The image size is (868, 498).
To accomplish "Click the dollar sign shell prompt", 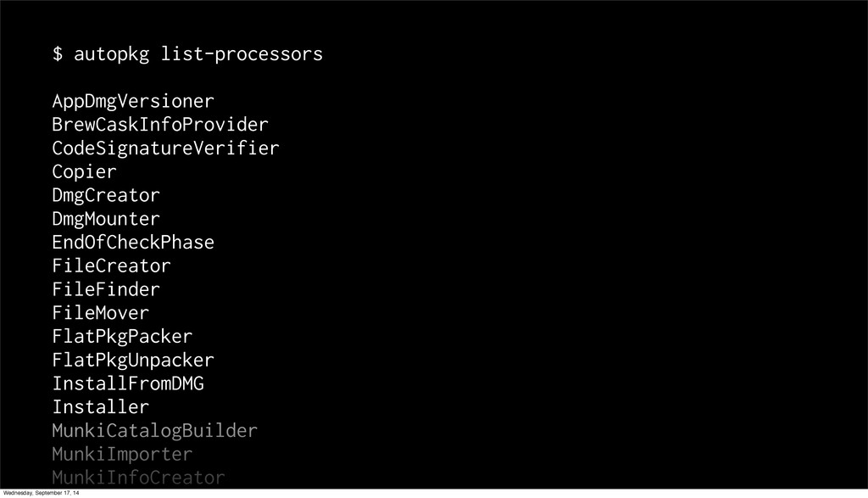I will pyautogui.click(x=58, y=55).
